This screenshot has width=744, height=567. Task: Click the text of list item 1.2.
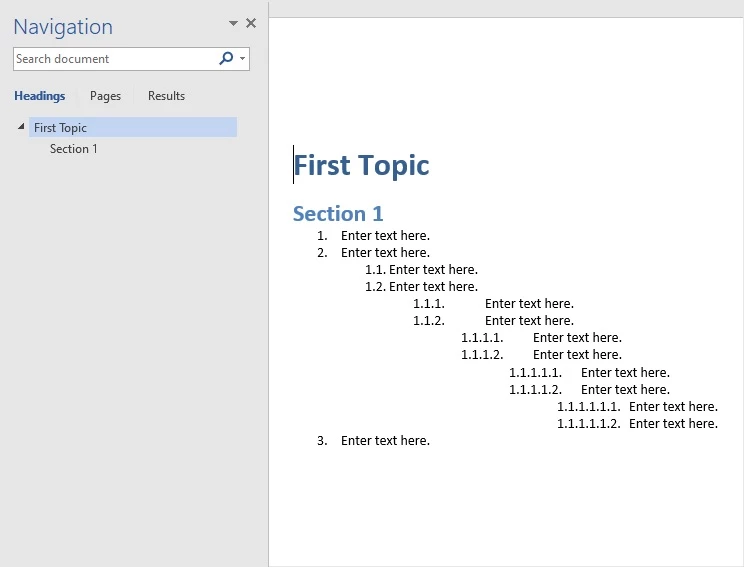433,287
